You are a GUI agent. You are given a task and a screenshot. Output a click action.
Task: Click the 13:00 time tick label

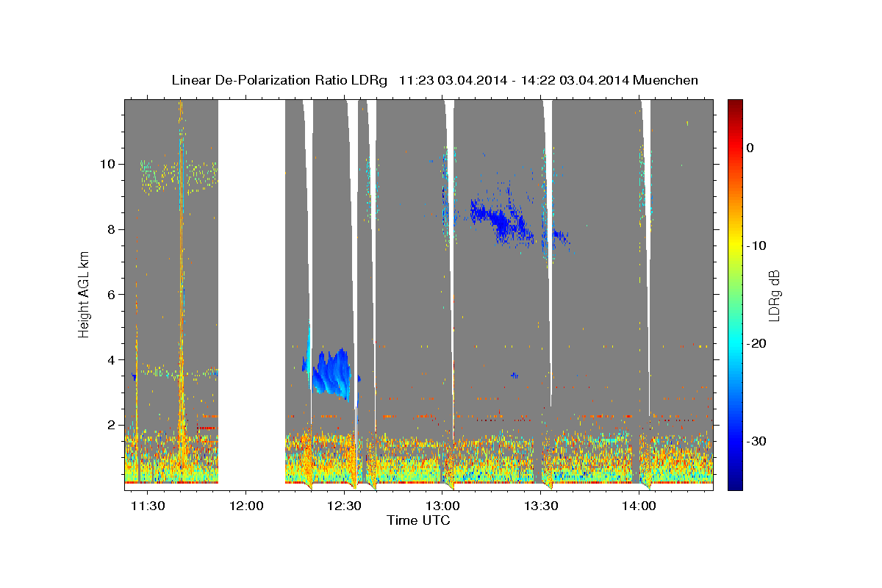pyautogui.click(x=442, y=506)
